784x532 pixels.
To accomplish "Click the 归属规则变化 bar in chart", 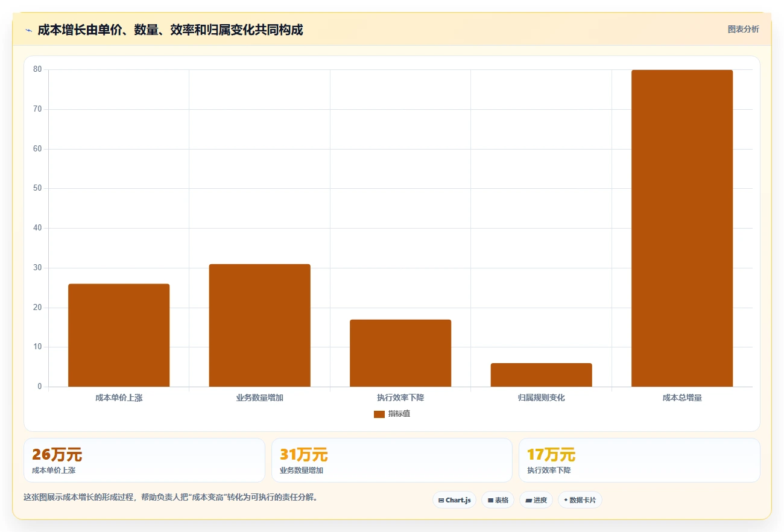I will pyautogui.click(x=541, y=375).
